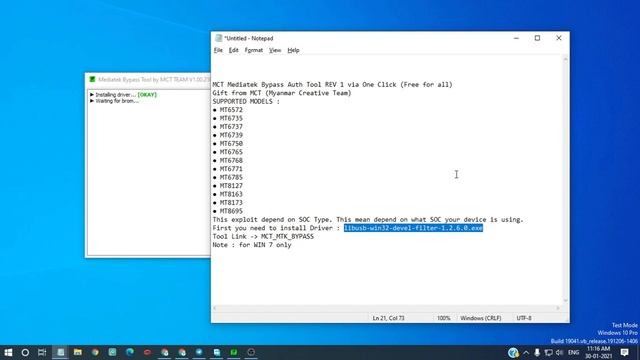This screenshot has height=360, width=640.
Task: Click the Notepad horizontal scrollbar
Action: tap(386, 308)
